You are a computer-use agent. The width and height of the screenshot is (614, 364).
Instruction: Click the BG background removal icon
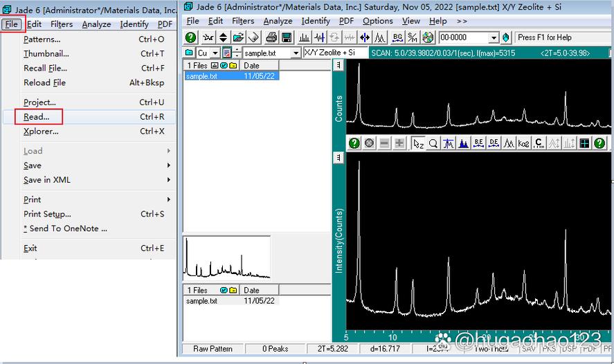click(x=397, y=37)
